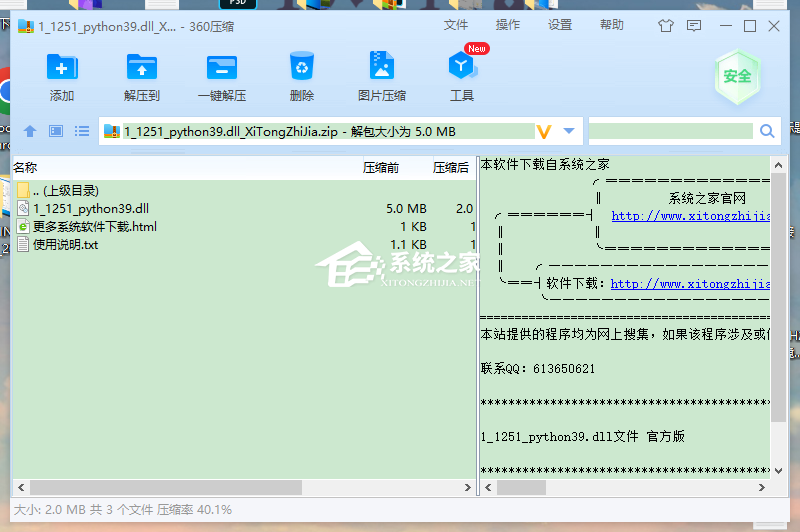800x532 pixels.
Task: Open the 工具 (Tools) icon
Action: (462, 66)
